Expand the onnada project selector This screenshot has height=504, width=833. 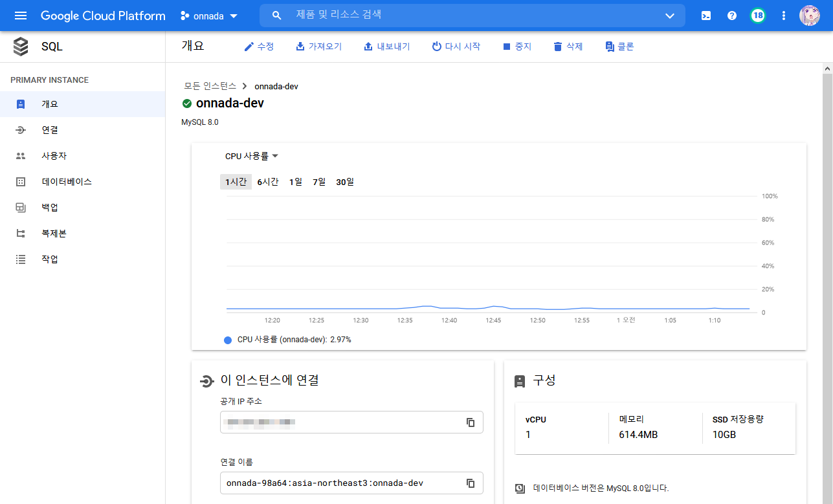tap(209, 16)
